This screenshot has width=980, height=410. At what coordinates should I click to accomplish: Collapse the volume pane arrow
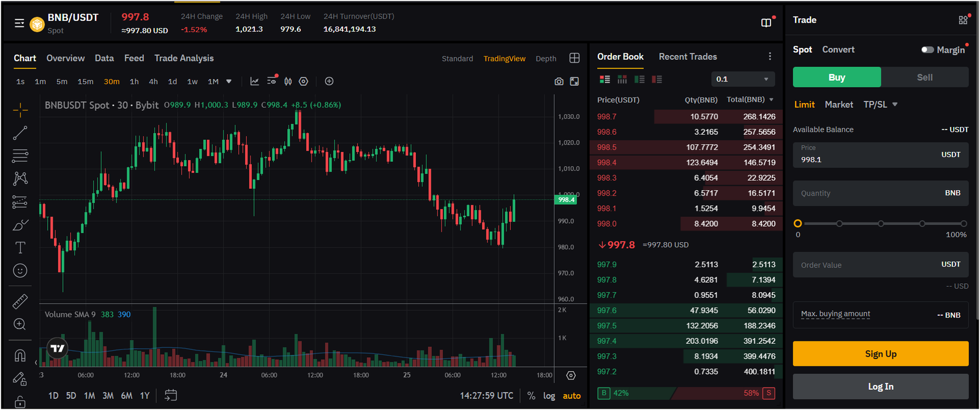click(x=36, y=362)
